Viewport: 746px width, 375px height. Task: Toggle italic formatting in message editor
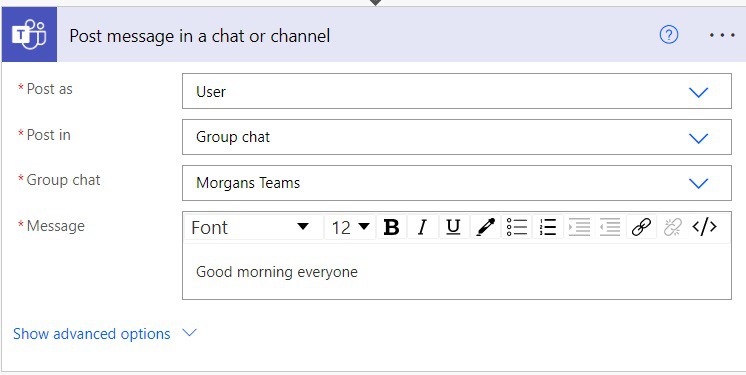coord(422,227)
